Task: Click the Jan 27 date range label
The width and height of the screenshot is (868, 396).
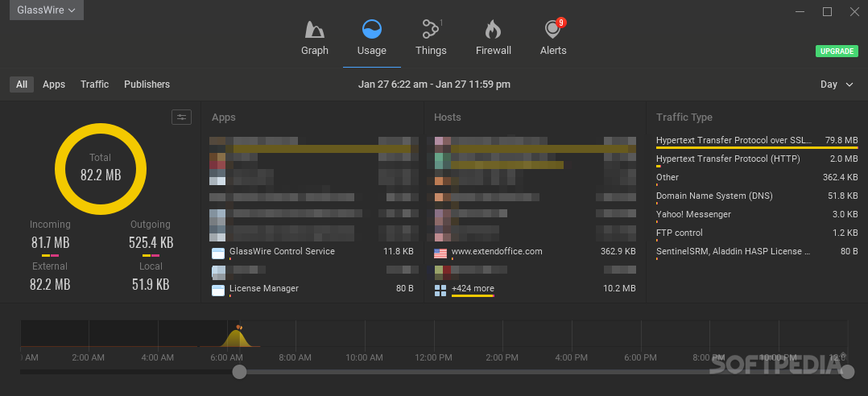Action: click(x=434, y=85)
